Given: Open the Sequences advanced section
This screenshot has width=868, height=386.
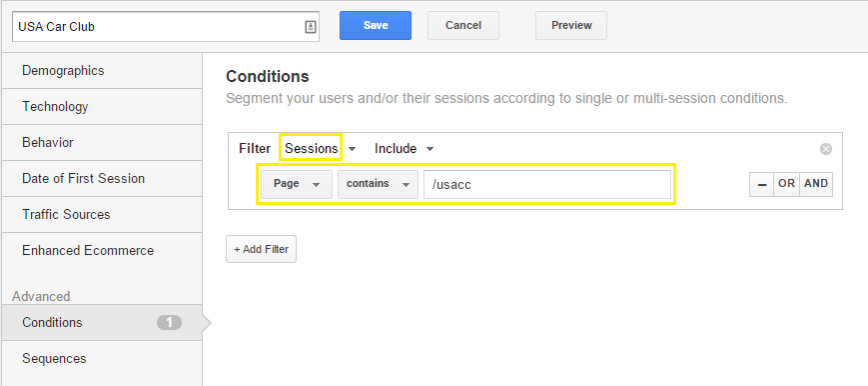Looking at the screenshot, I should (x=102, y=358).
